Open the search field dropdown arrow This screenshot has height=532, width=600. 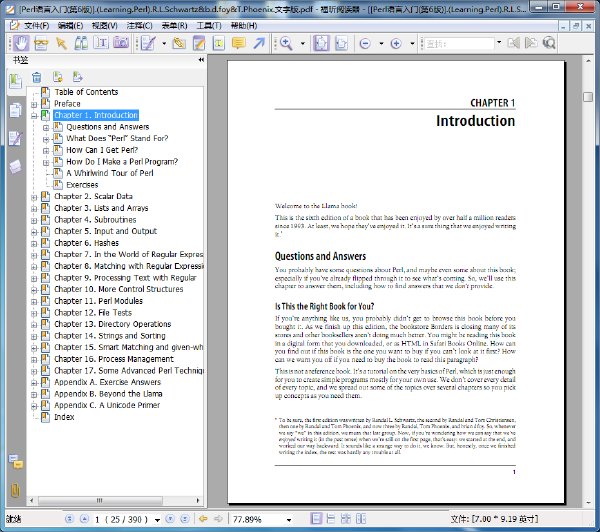[499, 42]
